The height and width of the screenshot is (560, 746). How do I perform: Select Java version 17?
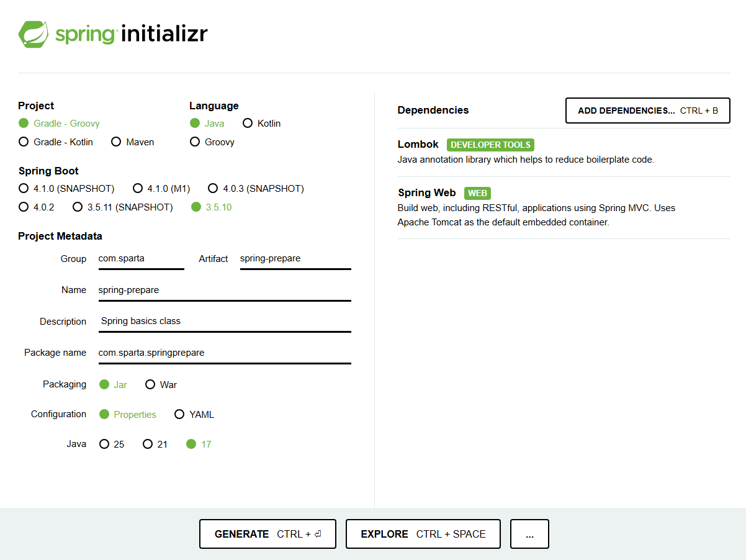click(x=199, y=444)
